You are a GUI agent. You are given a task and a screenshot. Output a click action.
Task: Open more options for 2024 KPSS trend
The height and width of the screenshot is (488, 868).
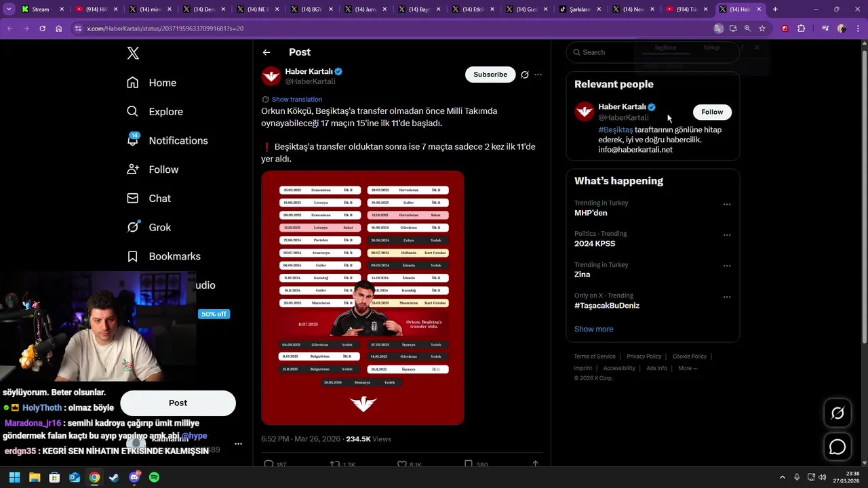[x=727, y=235]
